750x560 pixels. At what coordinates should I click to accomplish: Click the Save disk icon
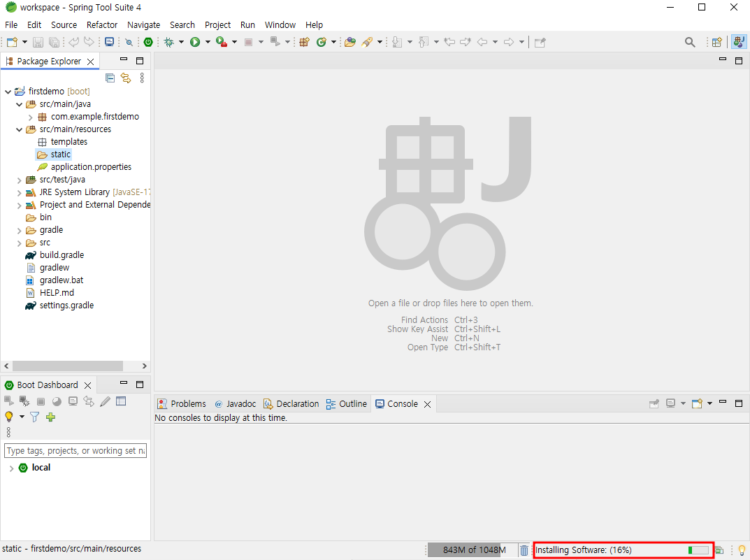click(38, 42)
